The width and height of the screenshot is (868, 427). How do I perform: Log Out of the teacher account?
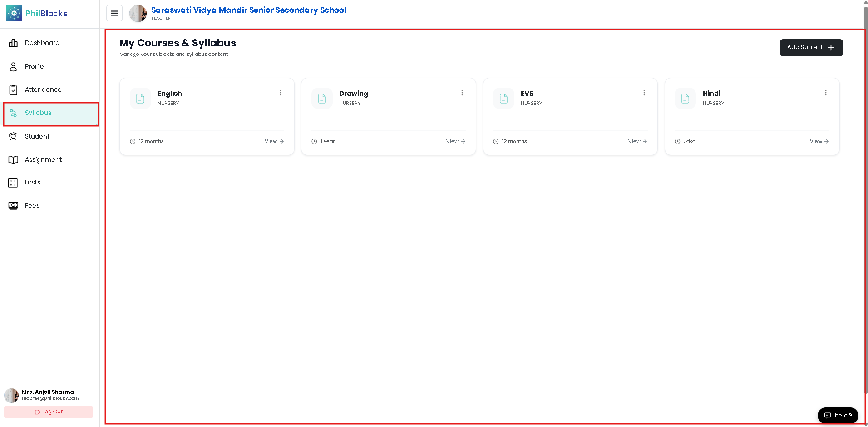[x=49, y=412]
